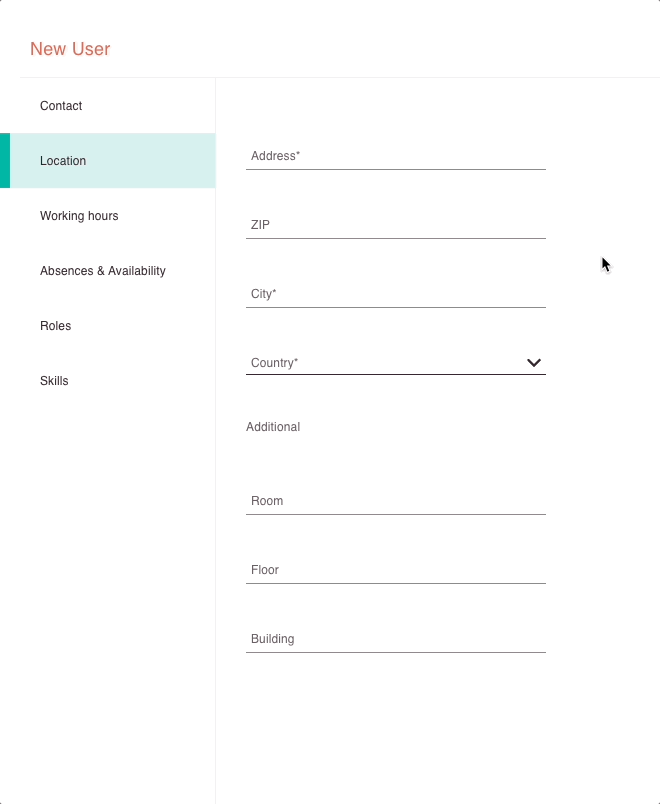Switch to Working hours section
The height and width of the screenshot is (804, 660).
point(107,215)
